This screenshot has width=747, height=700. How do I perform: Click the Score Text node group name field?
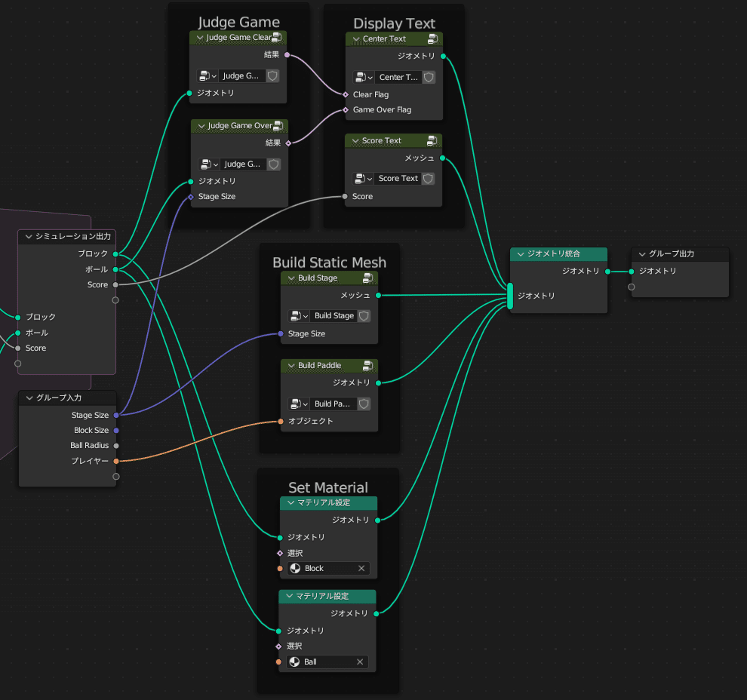tap(398, 179)
